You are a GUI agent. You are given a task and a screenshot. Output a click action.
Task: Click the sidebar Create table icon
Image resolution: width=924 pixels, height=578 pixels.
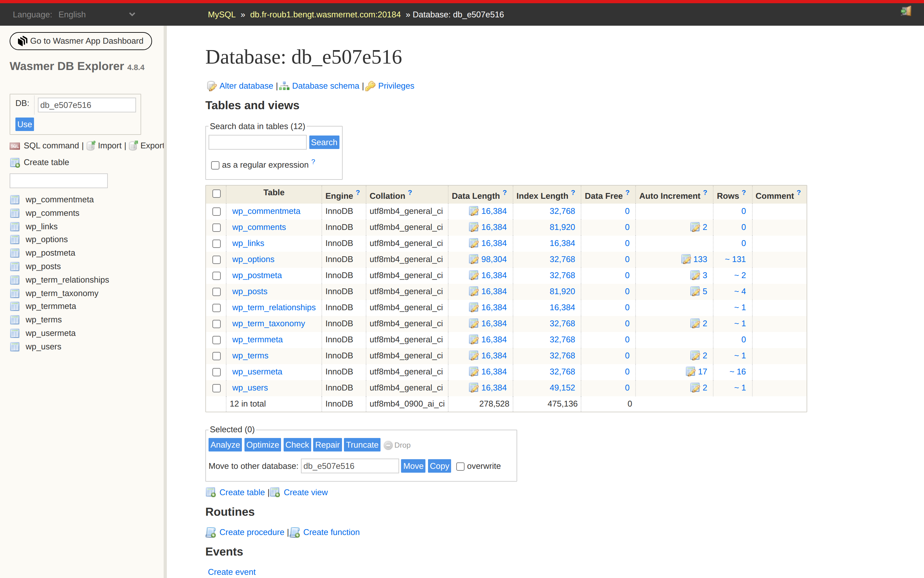15,163
